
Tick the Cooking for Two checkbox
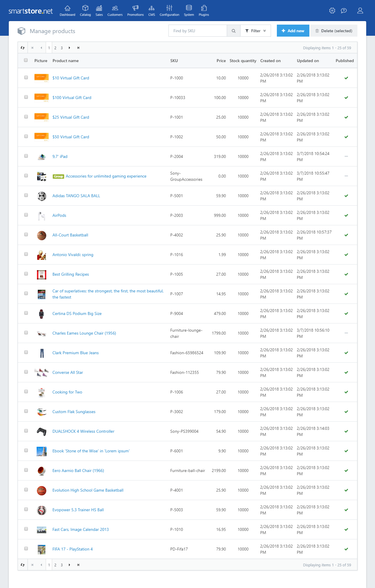[x=26, y=391]
